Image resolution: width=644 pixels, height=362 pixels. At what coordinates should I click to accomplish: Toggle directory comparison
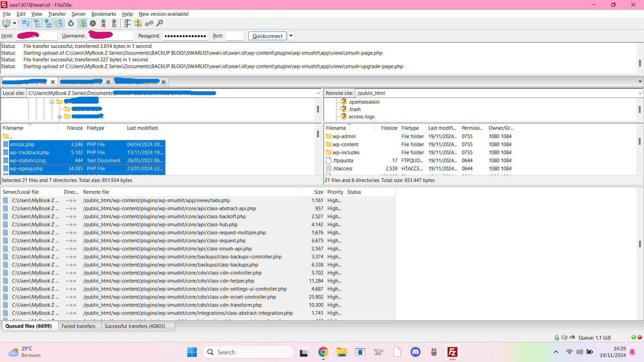(138, 23)
